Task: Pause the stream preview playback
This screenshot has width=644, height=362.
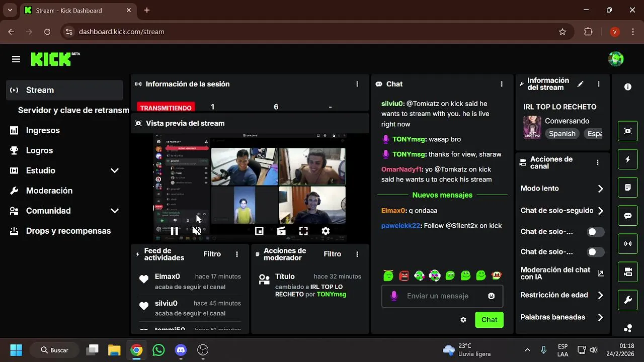Action: click(x=174, y=231)
